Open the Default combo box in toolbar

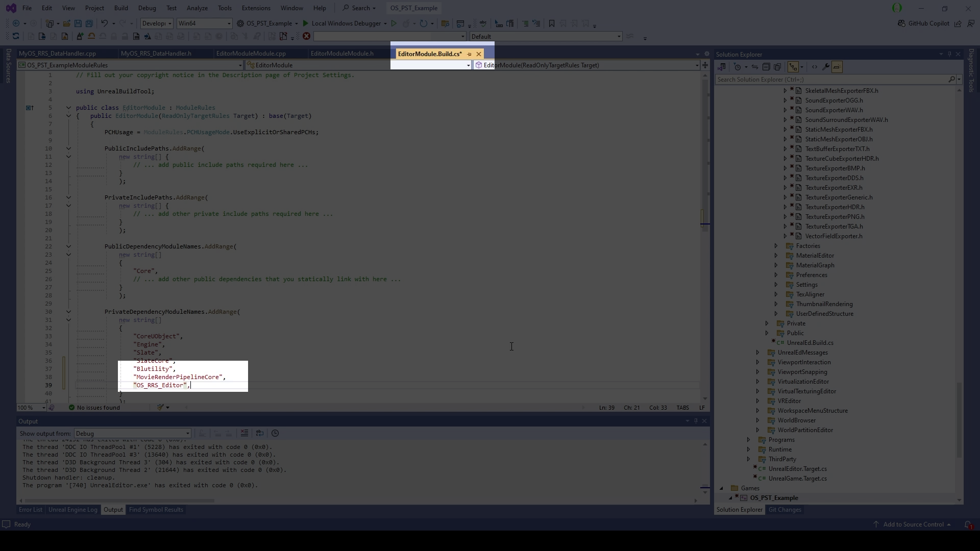(546, 37)
